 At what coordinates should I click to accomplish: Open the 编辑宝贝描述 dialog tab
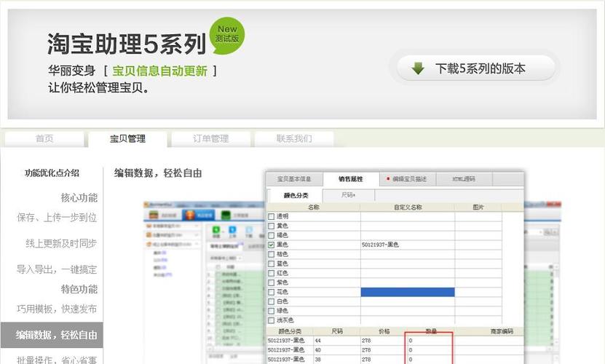tap(408, 179)
